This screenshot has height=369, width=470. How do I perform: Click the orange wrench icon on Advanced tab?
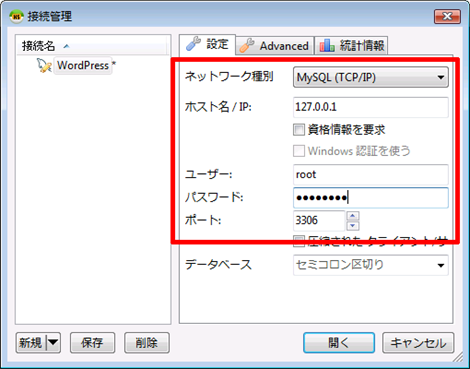pyautogui.click(x=247, y=46)
